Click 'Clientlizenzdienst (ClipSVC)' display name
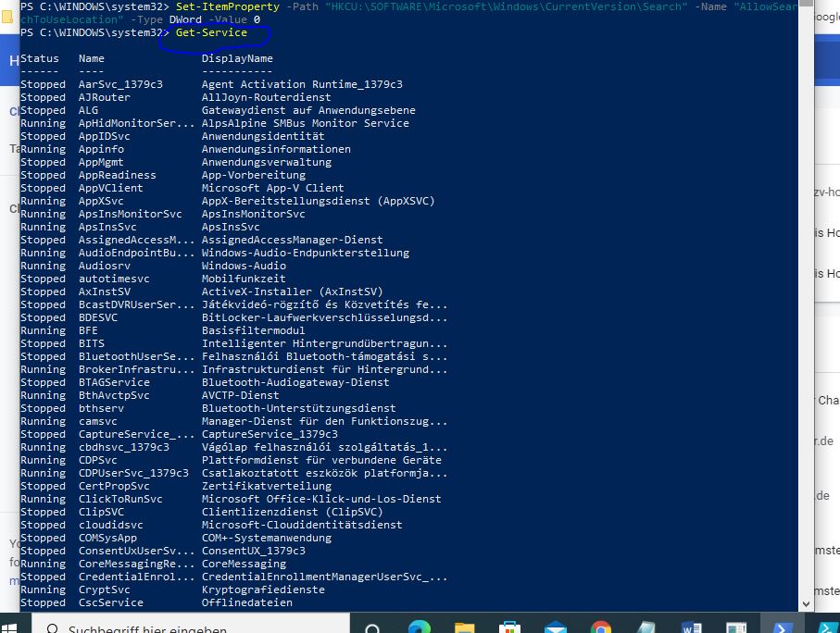Image resolution: width=840 pixels, height=633 pixels. (x=293, y=512)
